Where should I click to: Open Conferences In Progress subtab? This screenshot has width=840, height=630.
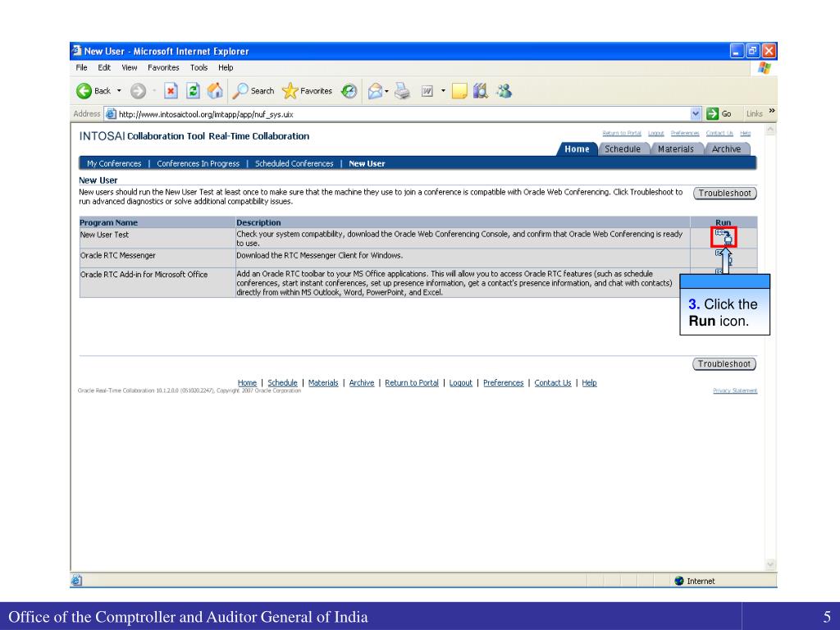pyautogui.click(x=199, y=163)
